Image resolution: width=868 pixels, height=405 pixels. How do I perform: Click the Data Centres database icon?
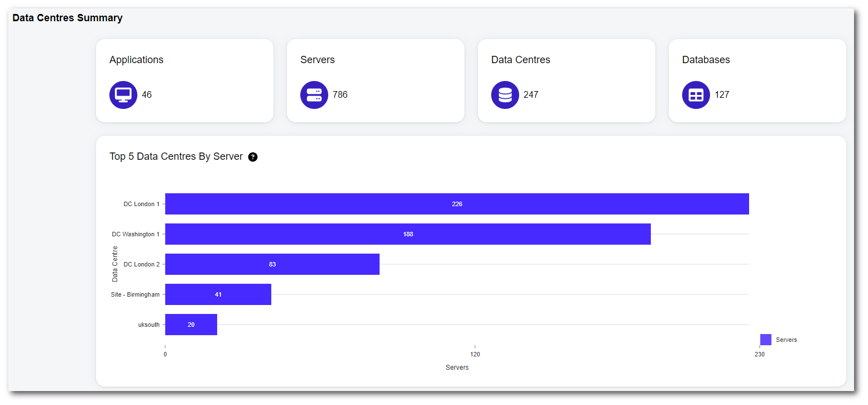point(505,95)
